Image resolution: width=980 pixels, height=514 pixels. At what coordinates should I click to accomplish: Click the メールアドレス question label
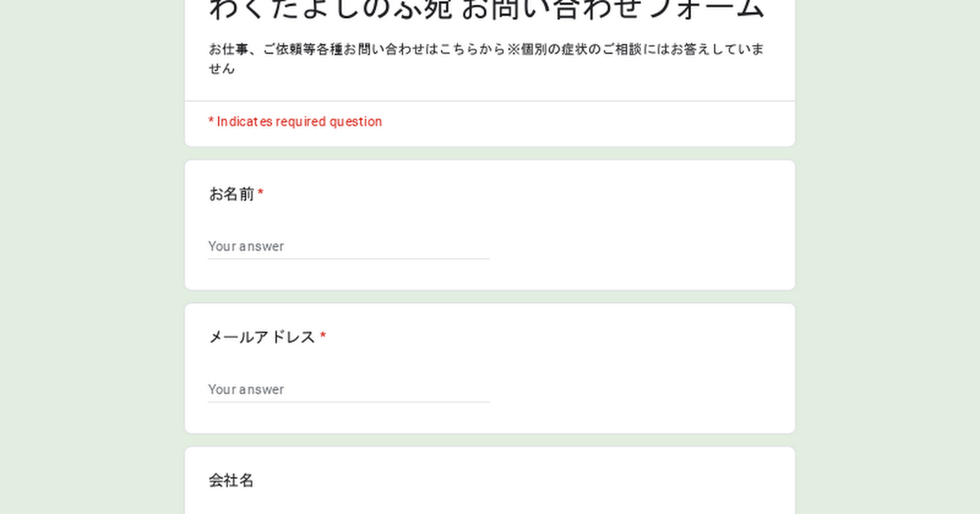[x=261, y=338]
